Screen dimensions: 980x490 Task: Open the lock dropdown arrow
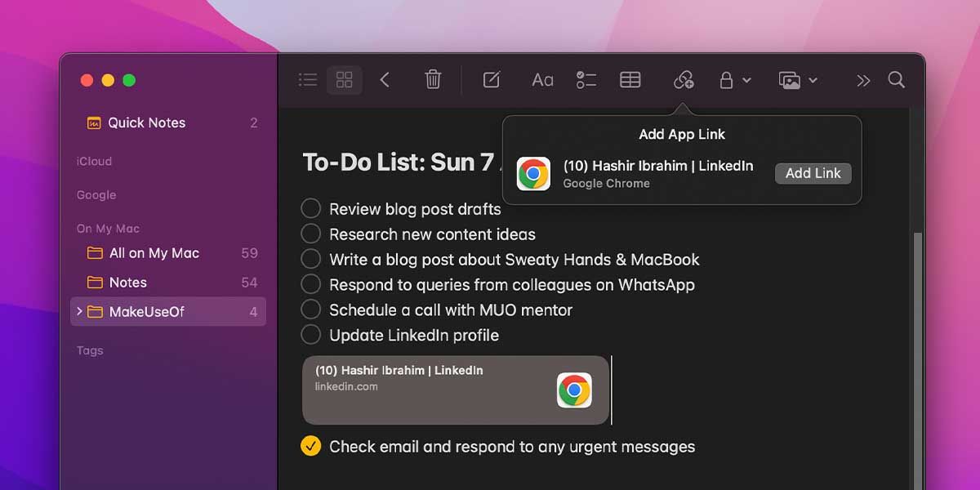tap(746, 81)
